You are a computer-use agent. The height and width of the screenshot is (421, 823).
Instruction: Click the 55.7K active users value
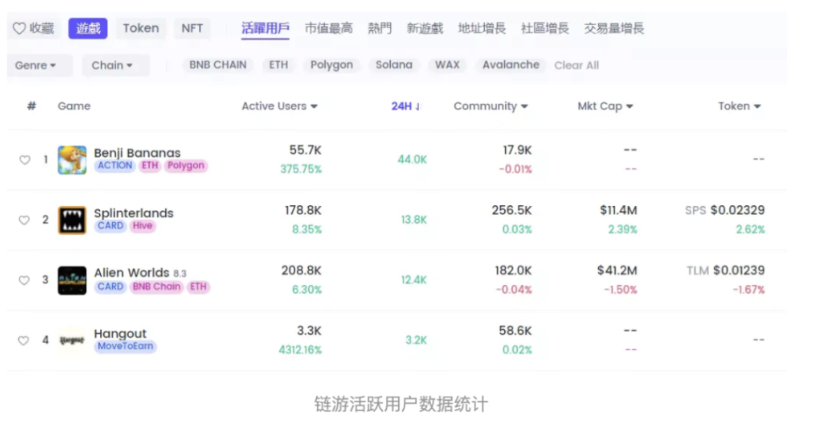point(305,151)
